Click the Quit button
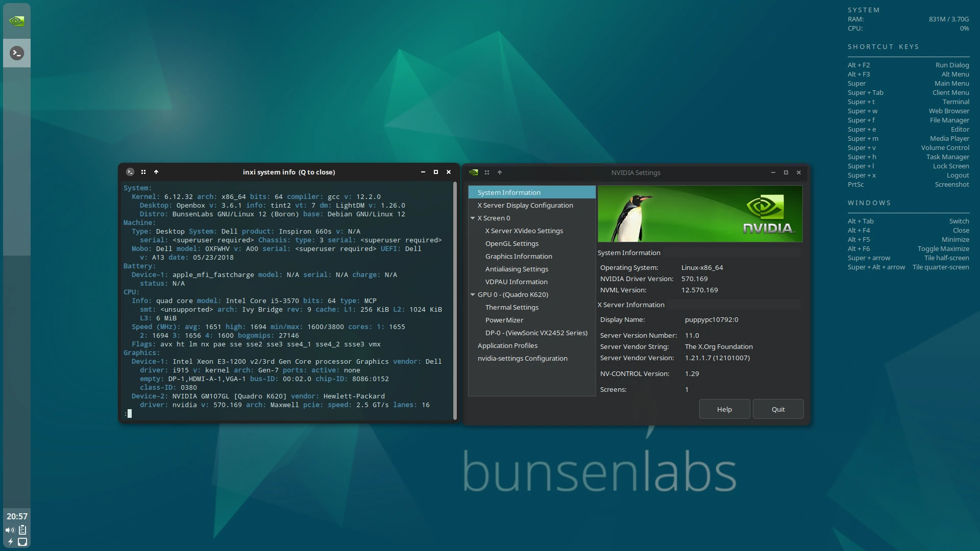 (x=777, y=409)
